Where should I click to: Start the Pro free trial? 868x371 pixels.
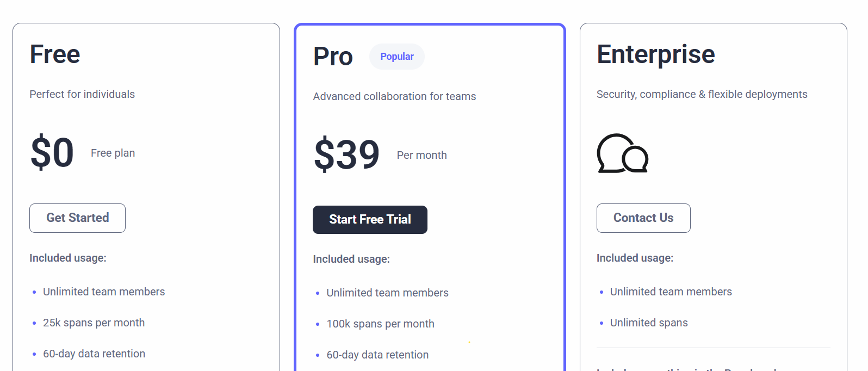click(x=370, y=220)
